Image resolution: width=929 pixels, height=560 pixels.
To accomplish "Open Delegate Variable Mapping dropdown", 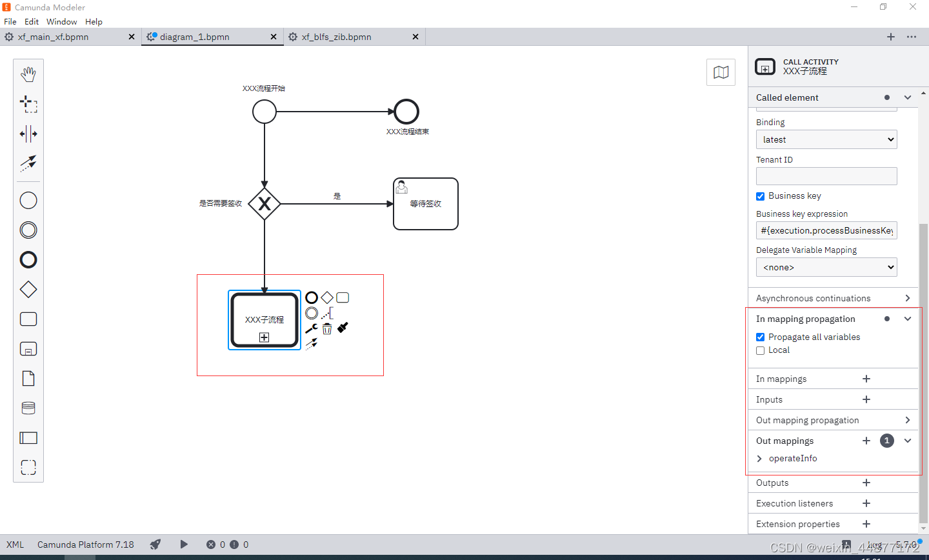I will click(x=826, y=267).
